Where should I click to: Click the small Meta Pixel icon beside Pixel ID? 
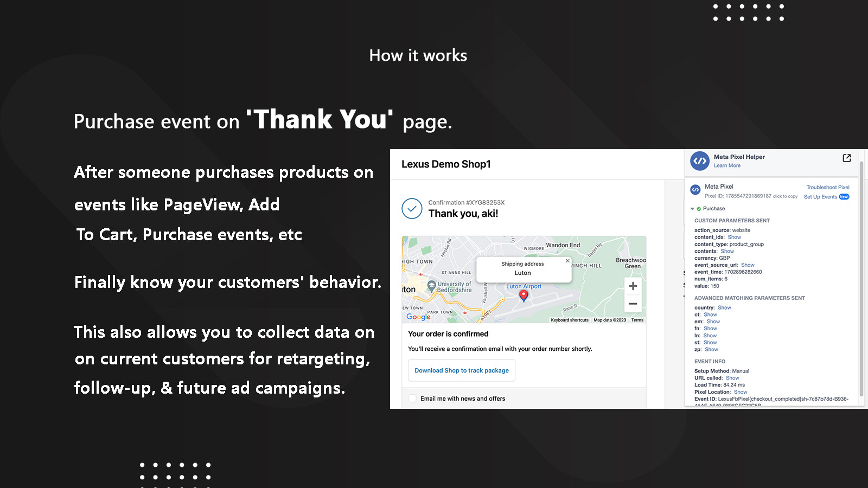[x=695, y=190]
